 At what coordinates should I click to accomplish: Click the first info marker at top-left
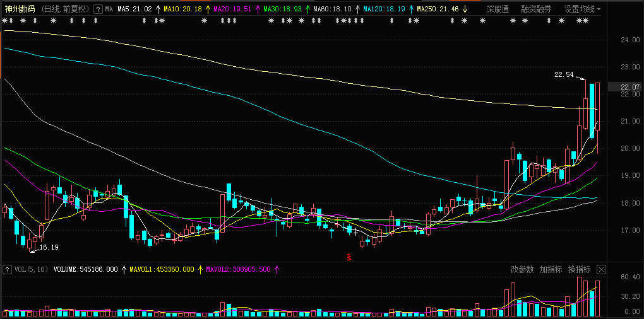pos(4,21)
